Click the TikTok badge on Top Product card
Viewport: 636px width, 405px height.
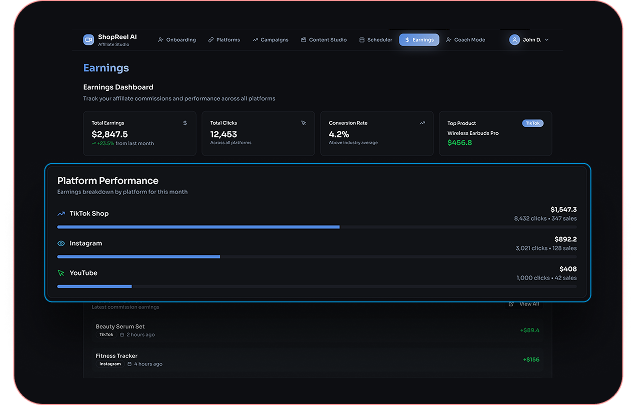coord(533,123)
